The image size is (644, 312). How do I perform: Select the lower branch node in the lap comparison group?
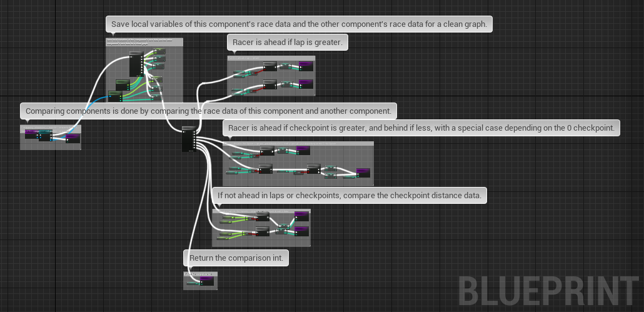click(x=270, y=84)
